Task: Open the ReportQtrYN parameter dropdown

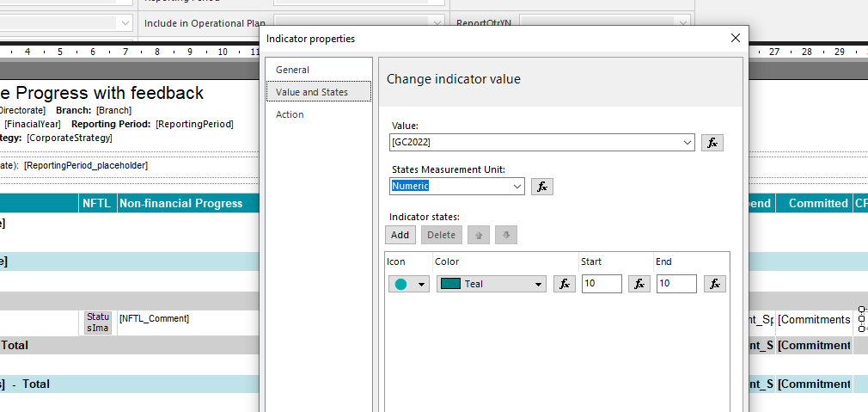Action: (682, 23)
